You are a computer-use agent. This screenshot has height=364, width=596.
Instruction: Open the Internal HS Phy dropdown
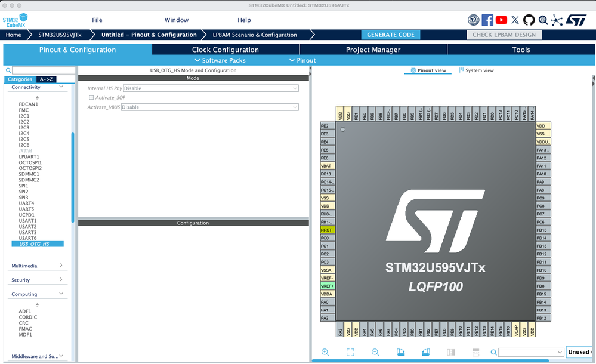click(211, 88)
